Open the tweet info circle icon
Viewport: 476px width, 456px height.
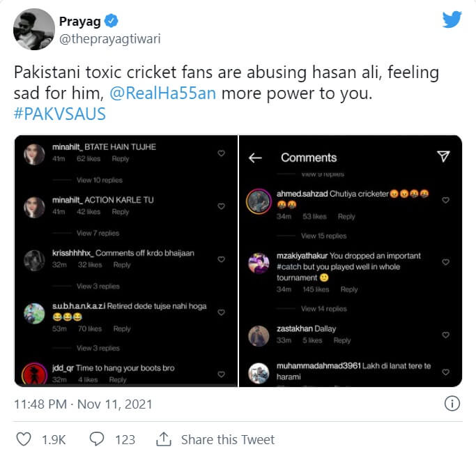[452, 404]
